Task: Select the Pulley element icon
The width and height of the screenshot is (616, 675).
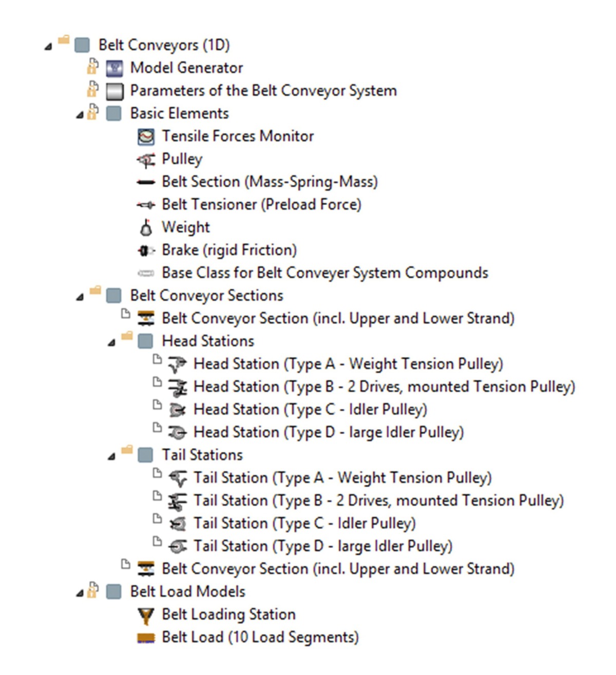Action: point(146,160)
